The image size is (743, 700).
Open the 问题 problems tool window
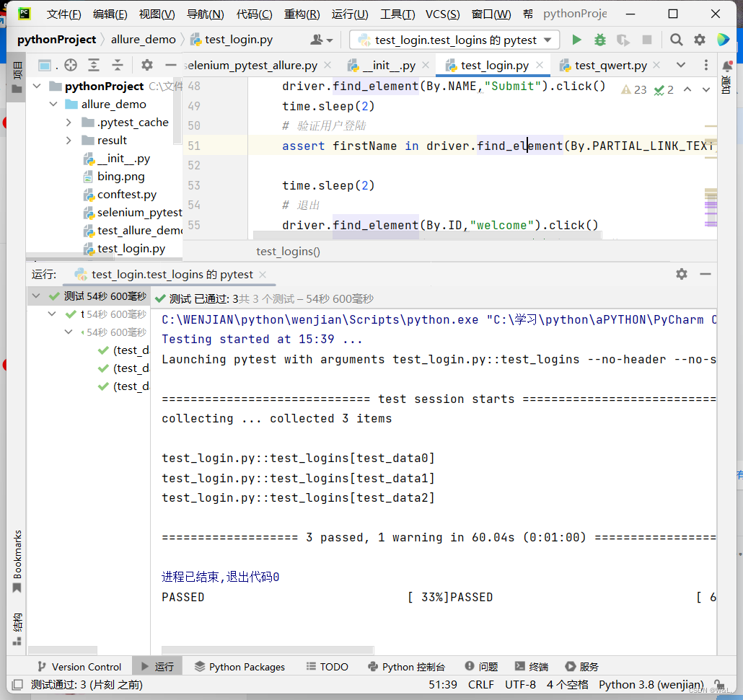[481, 667]
